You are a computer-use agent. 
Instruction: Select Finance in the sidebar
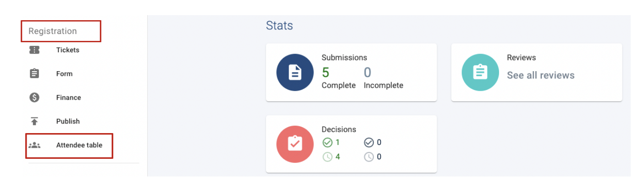pos(69,97)
